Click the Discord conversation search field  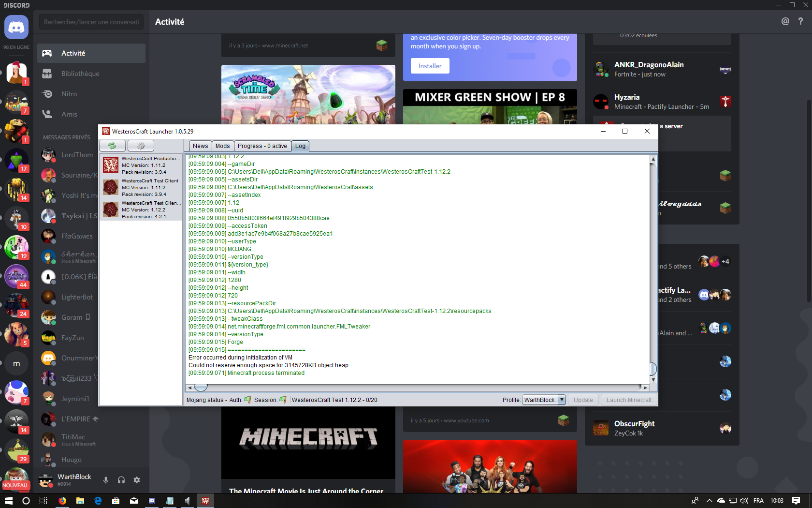(91, 22)
